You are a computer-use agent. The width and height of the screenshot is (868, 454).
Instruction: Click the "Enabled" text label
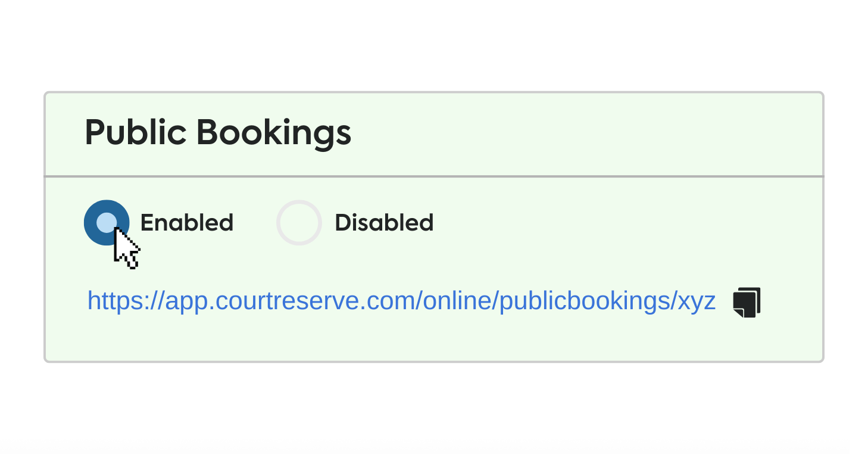coord(186,223)
